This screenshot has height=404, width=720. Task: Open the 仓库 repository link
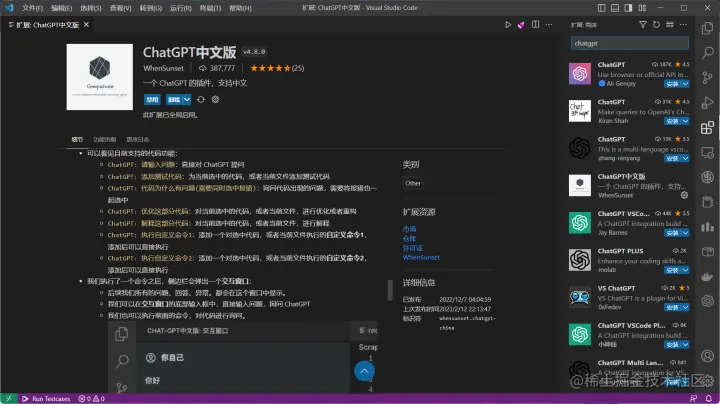pos(409,238)
